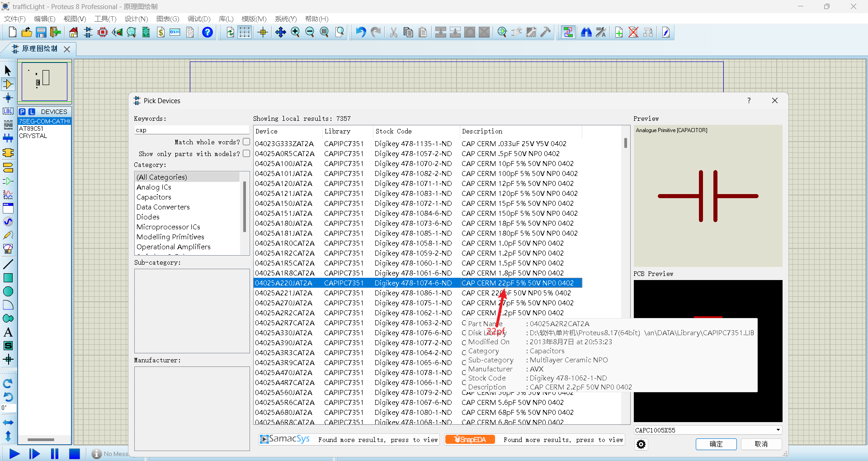Cancel the dialog with the 取消 button
Screen dimensions: 868x461
[x=761, y=444]
